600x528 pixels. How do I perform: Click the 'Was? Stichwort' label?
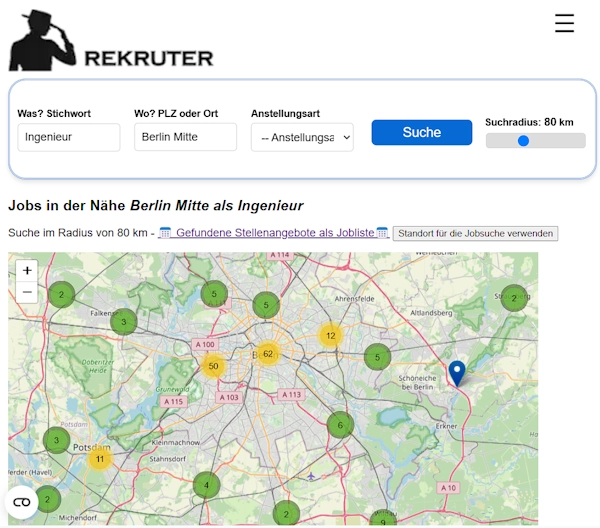click(54, 114)
